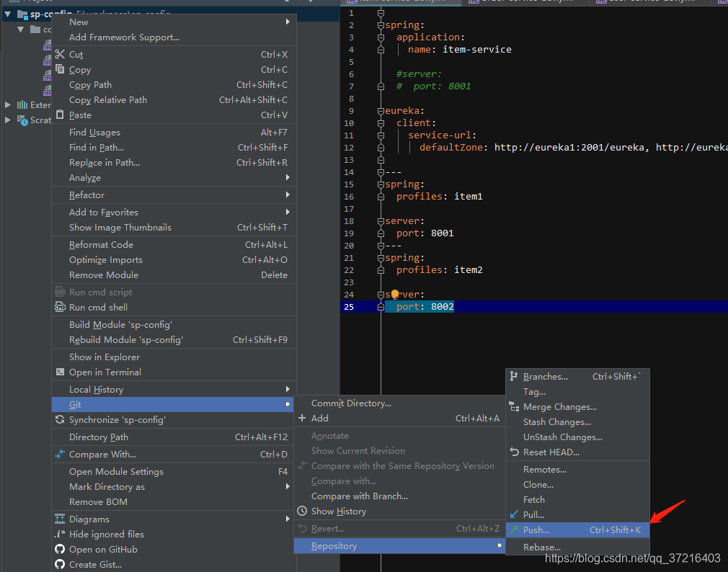Click the Paste clipboard icon

point(60,114)
